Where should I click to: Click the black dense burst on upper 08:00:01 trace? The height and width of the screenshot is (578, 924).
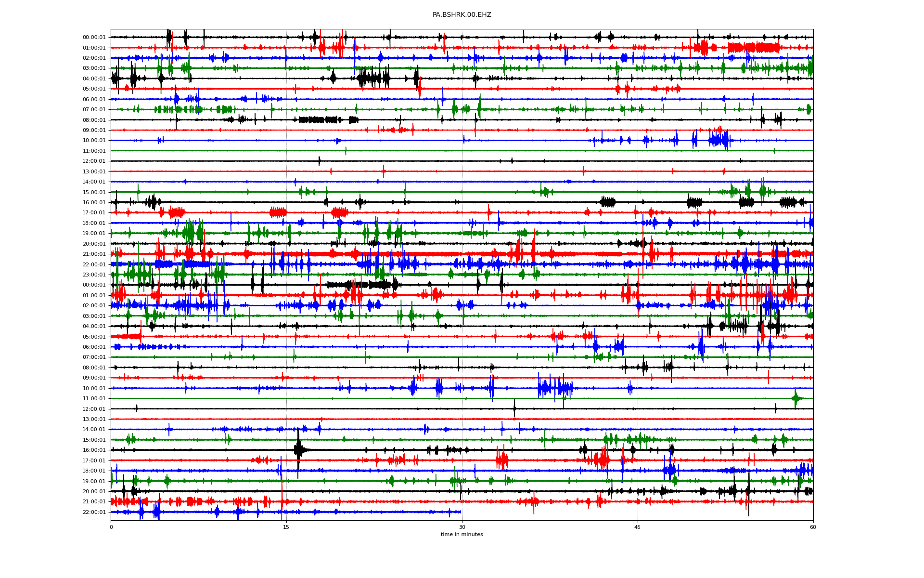pos(318,120)
